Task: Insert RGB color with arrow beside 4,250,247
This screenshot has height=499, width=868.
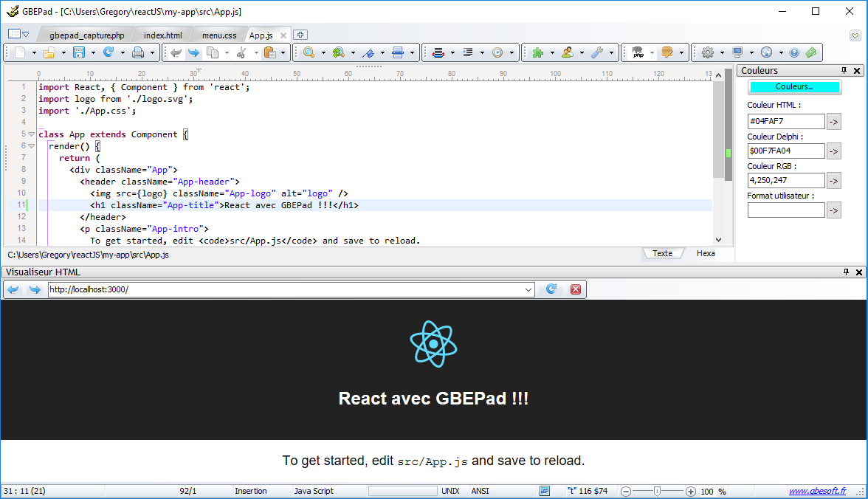Action: click(x=834, y=181)
